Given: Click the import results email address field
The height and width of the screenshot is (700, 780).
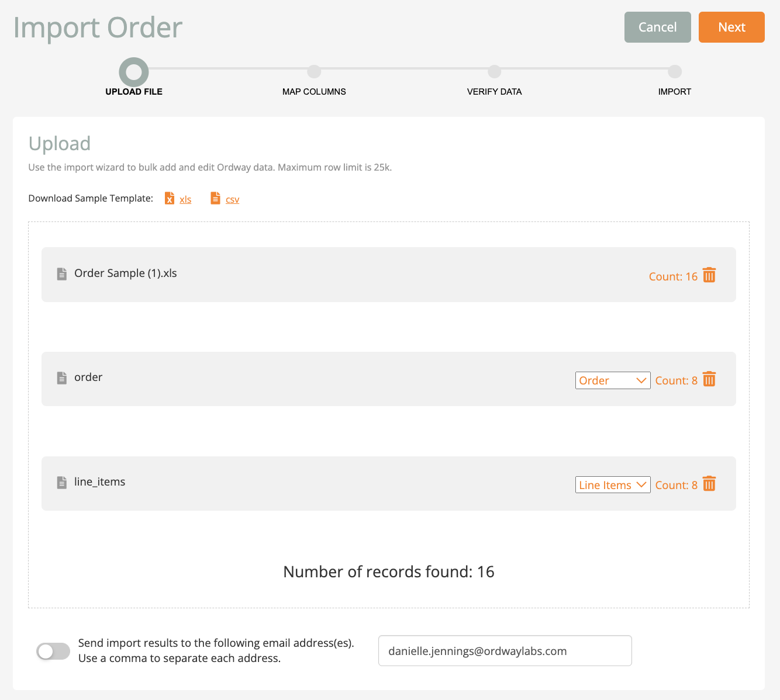Looking at the screenshot, I should (x=505, y=651).
